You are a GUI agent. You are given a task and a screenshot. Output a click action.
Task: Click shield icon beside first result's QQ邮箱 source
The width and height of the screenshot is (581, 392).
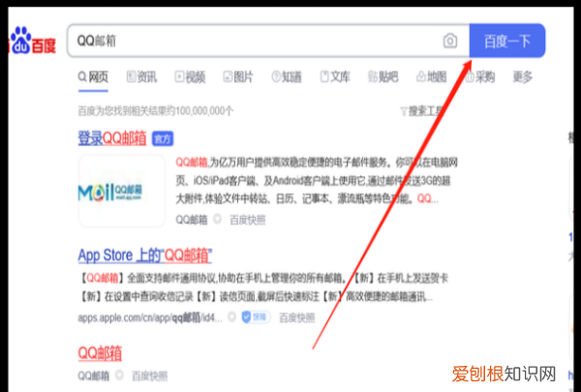[218, 220]
